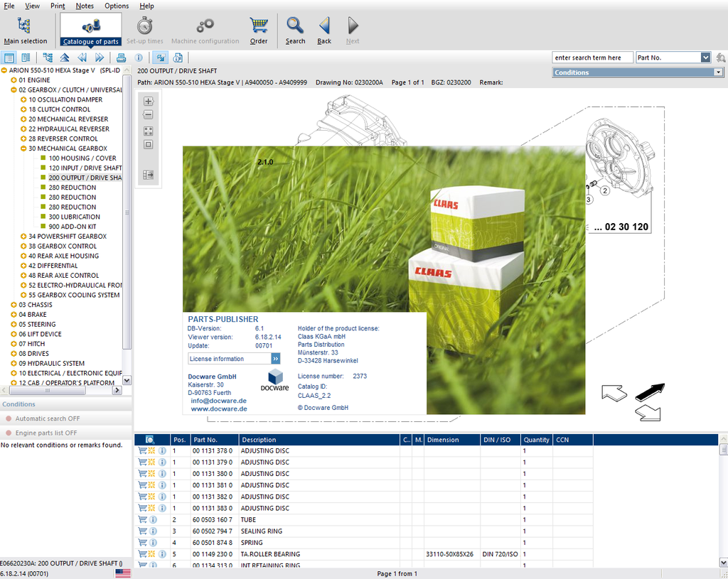728x579 pixels.
Task: Click the '... 02 30 120' drawing reference
Action: (621, 227)
